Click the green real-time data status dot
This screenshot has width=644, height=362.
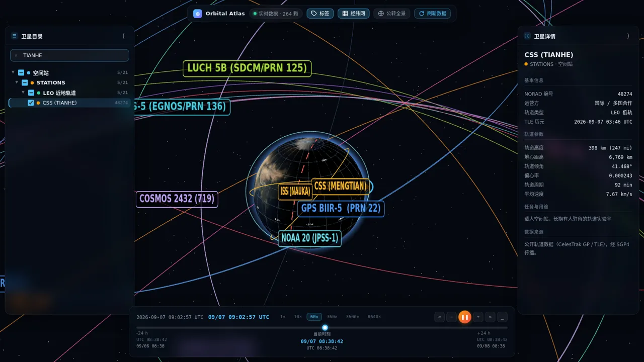coord(255,14)
